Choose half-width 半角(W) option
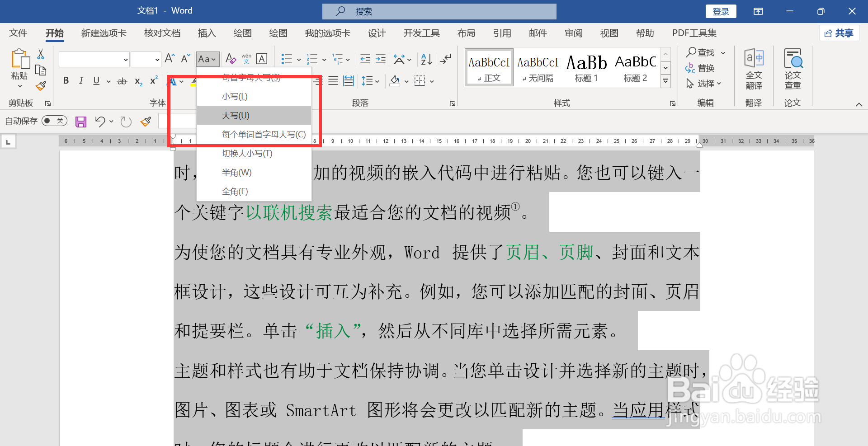The height and width of the screenshot is (446, 868). 254,172
